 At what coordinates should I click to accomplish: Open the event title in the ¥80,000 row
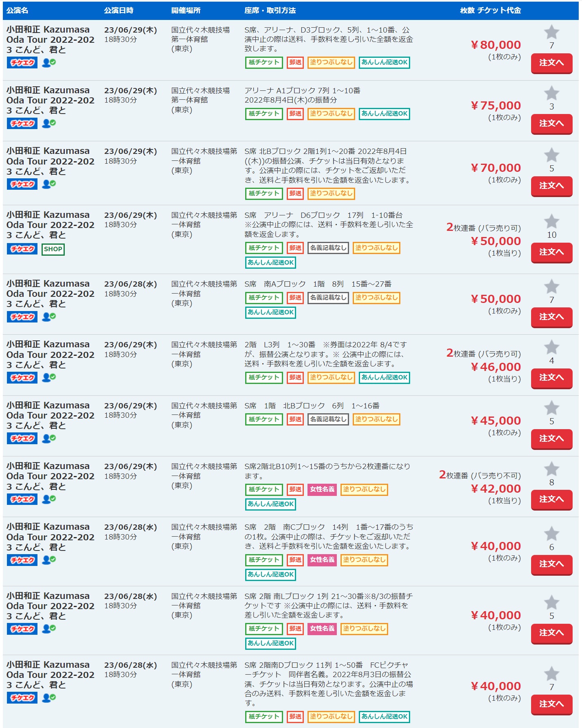point(50,39)
